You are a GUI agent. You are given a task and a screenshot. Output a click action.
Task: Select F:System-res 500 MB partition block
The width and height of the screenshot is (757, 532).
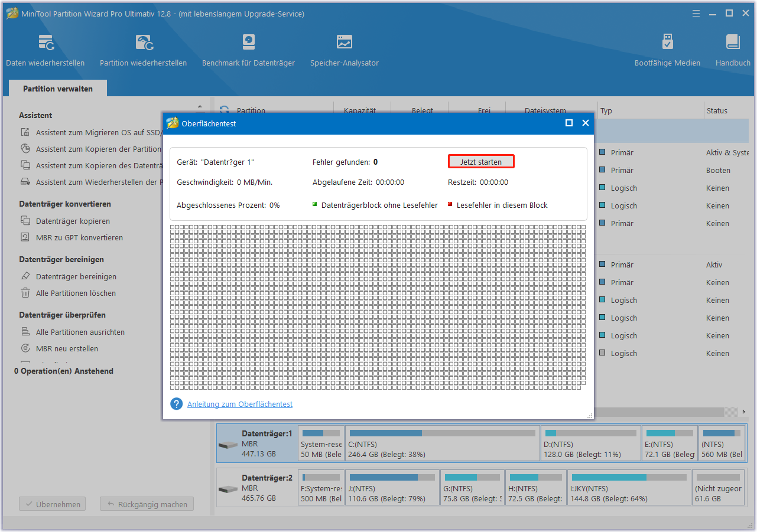(x=321, y=488)
